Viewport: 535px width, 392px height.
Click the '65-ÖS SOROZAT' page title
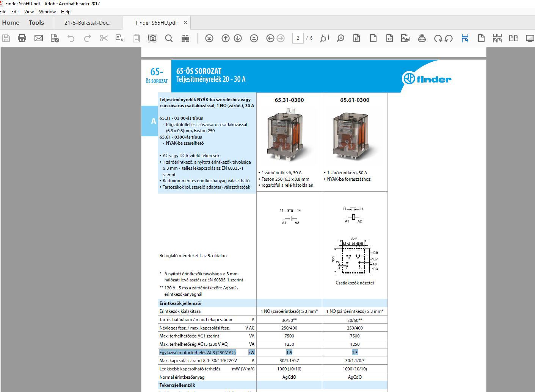[x=199, y=71]
